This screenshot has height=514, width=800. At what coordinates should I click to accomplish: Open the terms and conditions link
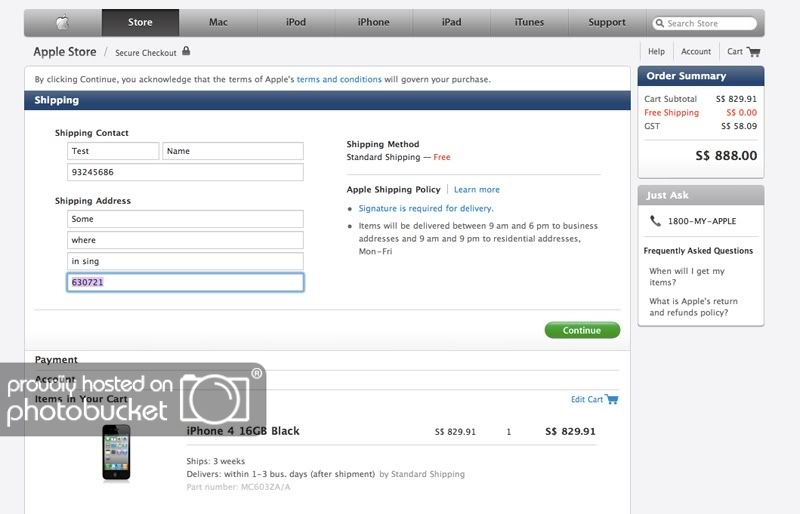pyautogui.click(x=339, y=79)
